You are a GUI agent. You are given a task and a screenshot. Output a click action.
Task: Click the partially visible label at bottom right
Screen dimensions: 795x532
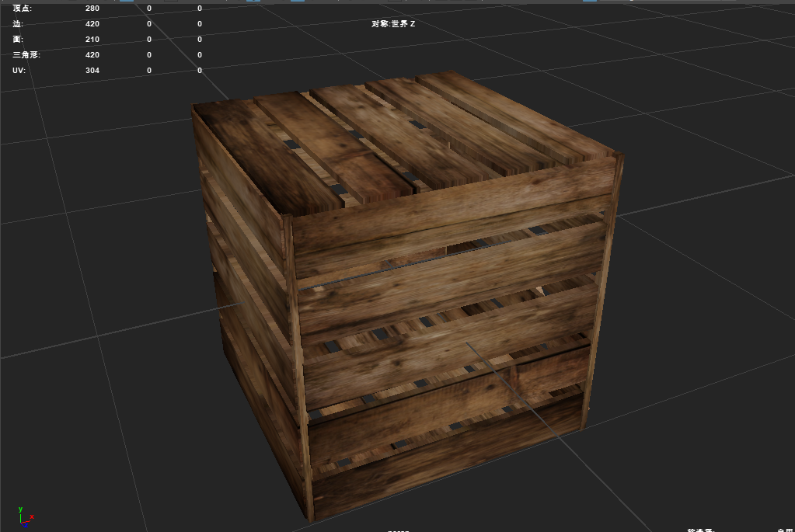700,530
